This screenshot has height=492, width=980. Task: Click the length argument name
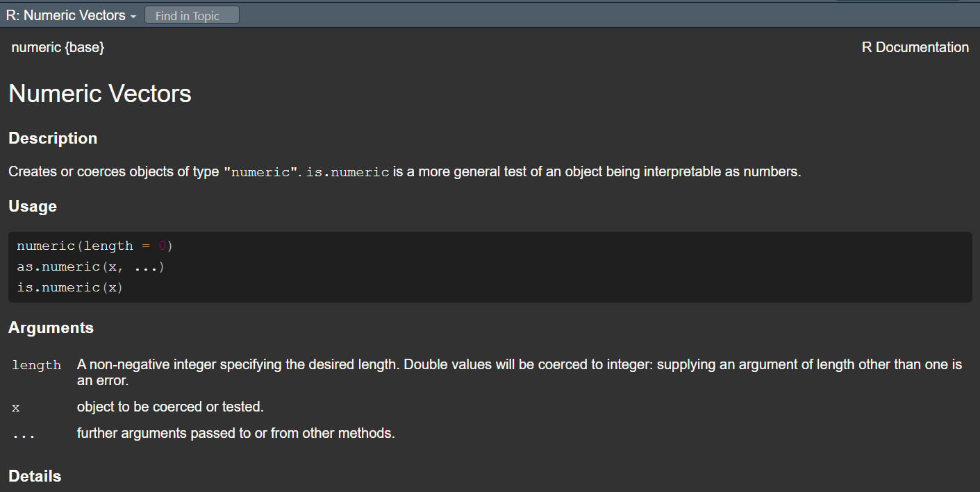(x=36, y=365)
